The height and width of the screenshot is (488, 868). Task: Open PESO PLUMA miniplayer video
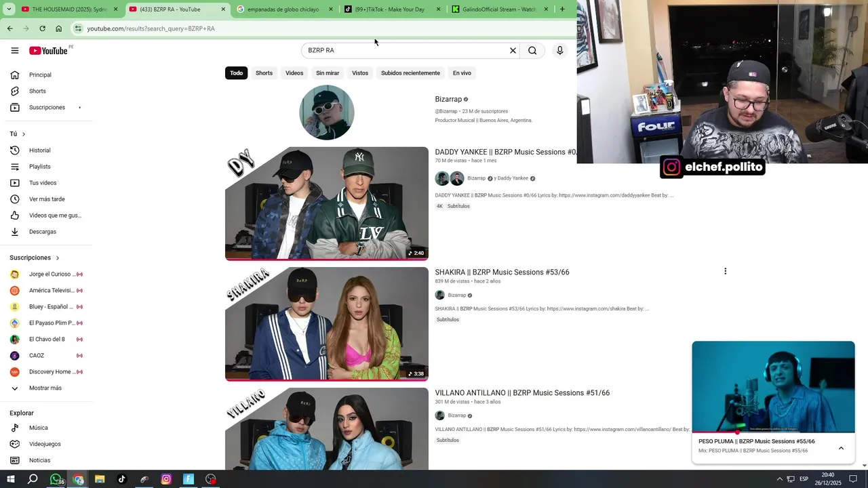(x=773, y=386)
